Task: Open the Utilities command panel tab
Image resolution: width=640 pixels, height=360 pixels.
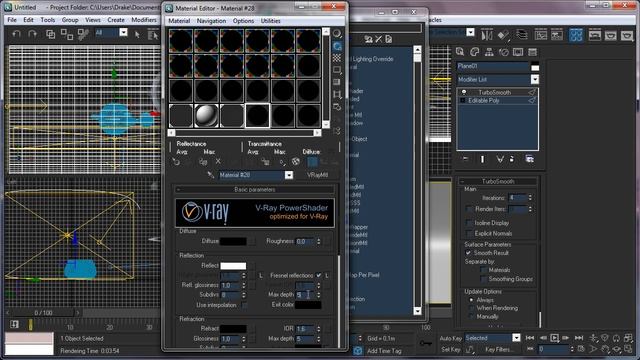Action: [532, 52]
